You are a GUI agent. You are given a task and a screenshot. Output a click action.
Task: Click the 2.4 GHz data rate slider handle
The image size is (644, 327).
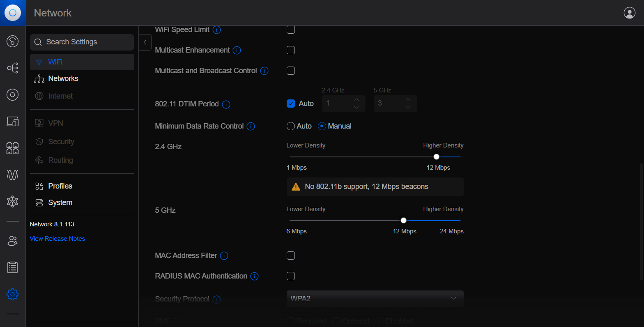437,157
